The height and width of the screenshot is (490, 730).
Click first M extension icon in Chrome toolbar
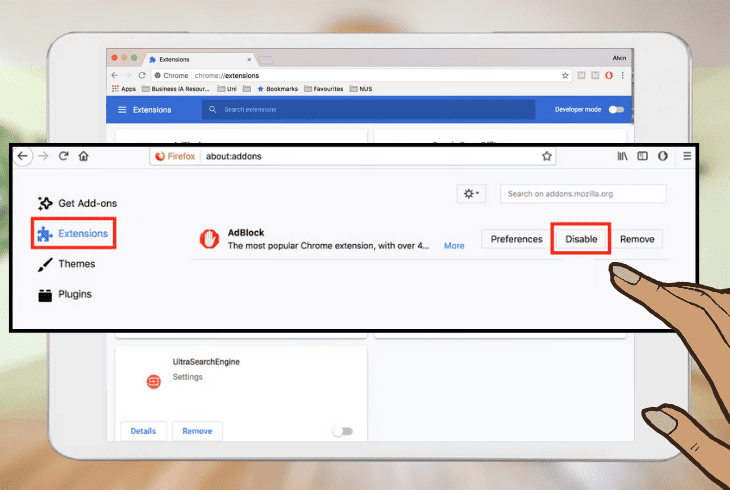[x=581, y=75]
